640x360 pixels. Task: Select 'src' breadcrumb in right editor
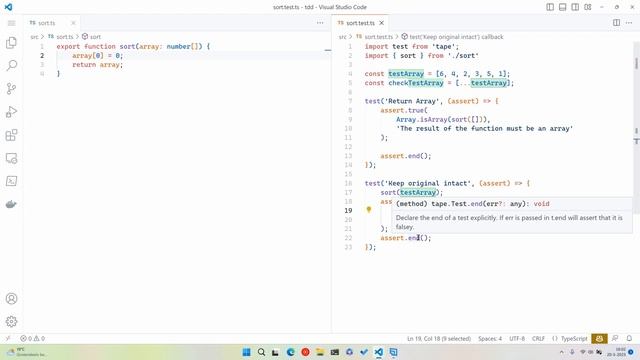coord(342,37)
